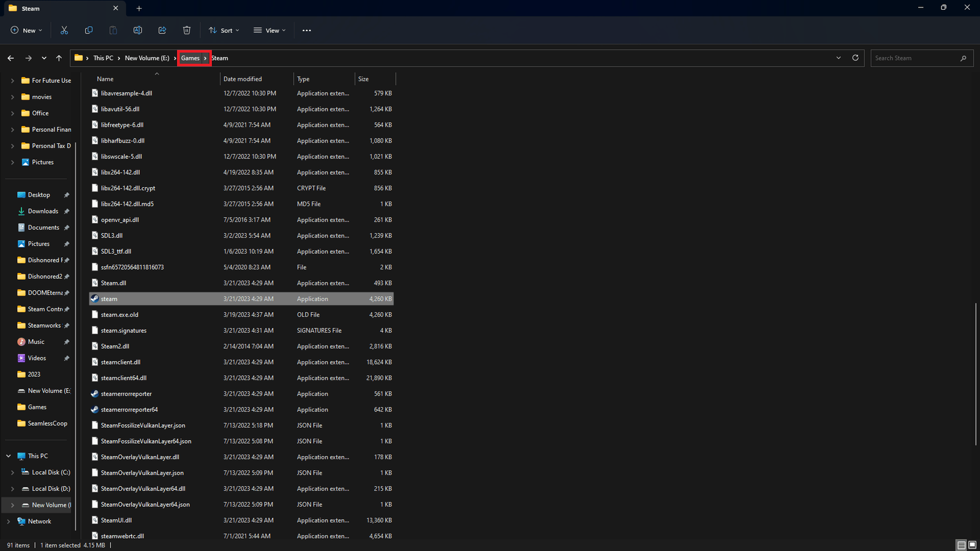This screenshot has height=551, width=980.
Task: Open recent locations dropdown
Action: click(x=44, y=58)
